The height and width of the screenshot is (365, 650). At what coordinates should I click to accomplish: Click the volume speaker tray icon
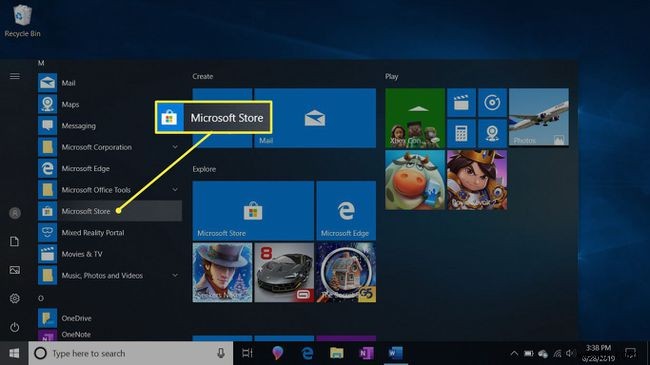point(571,353)
